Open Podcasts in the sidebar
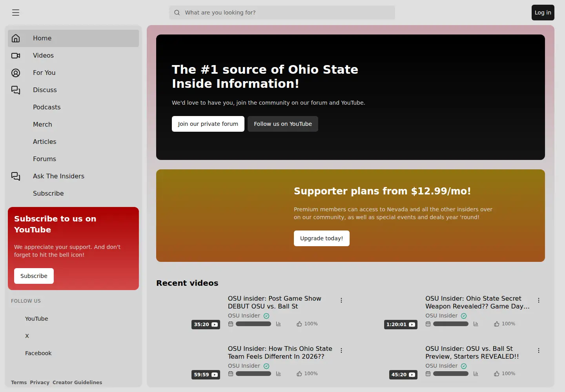The width and height of the screenshot is (565, 392). tap(73, 107)
